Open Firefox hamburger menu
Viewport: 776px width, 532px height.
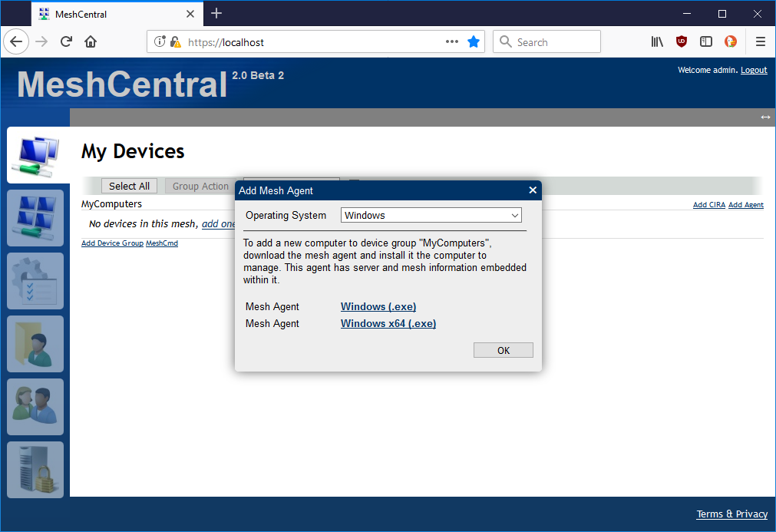pos(761,41)
